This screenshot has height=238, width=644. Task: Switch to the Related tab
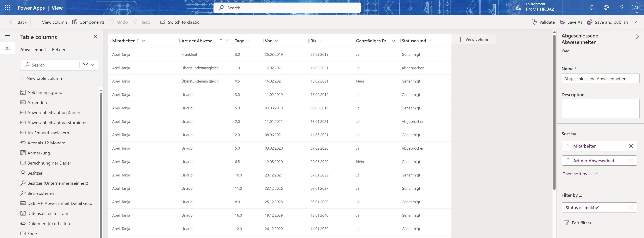(59, 50)
